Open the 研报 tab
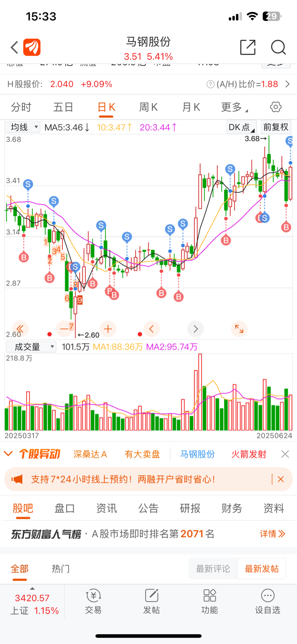 point(190,508)
